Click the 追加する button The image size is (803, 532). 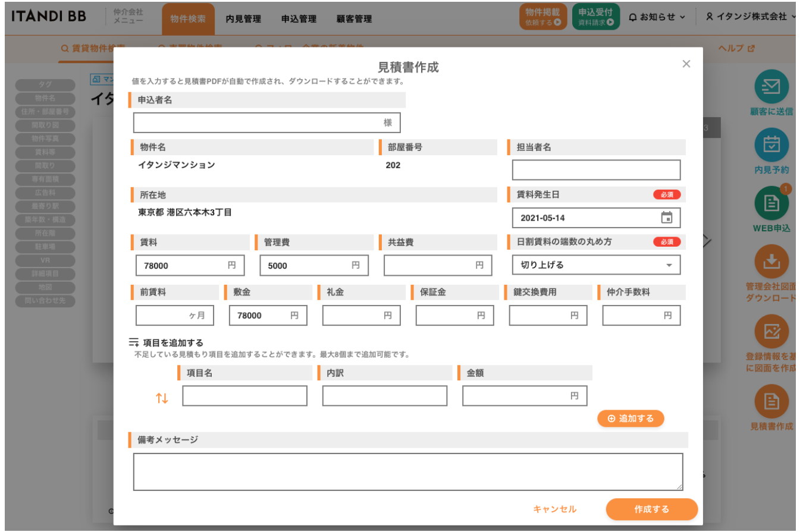[x=631, y=418]
